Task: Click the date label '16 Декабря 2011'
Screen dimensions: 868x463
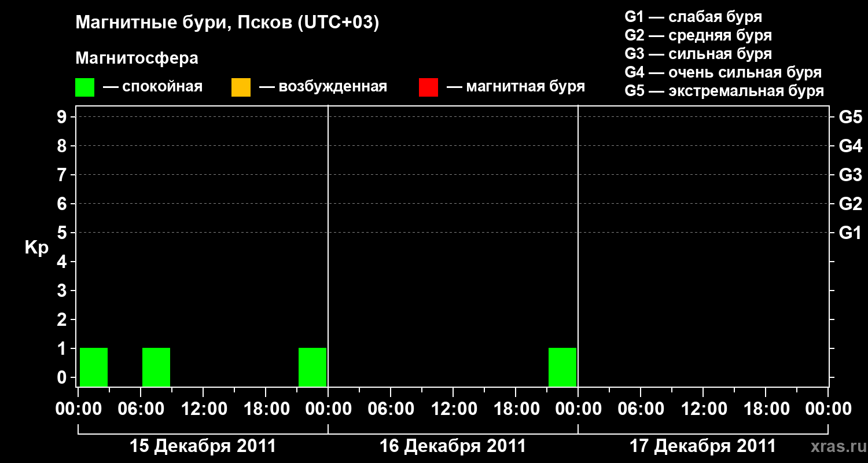Action: pyautogui.click(x=453, y=446)
